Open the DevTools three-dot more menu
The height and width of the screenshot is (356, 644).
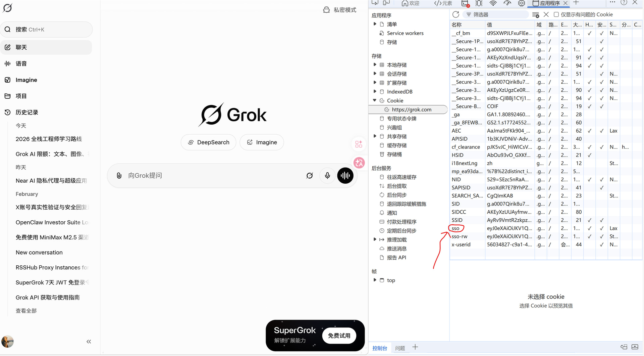pyautogui.click(x=612, y=2)
